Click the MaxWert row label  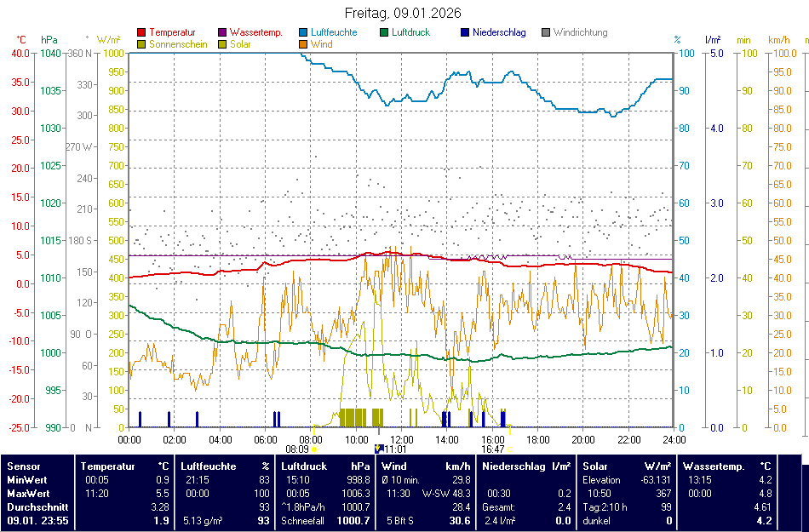(27, 494)
